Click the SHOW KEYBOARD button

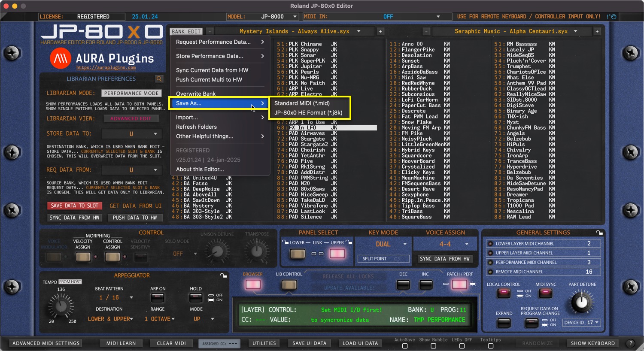(x=592, y=343)
